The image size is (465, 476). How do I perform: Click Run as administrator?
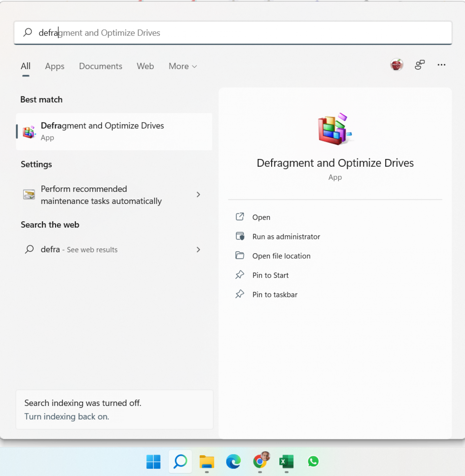[286, 237]
